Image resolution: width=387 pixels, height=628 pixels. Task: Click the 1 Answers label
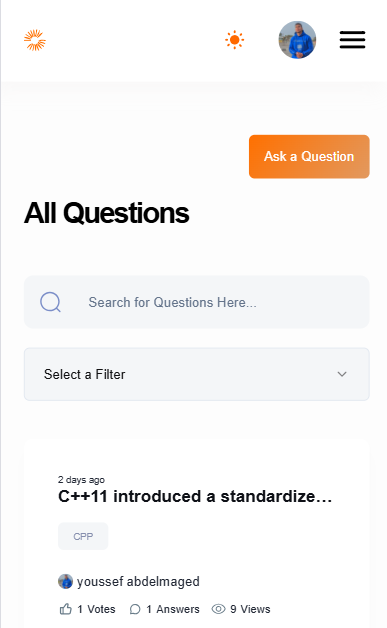173,609
